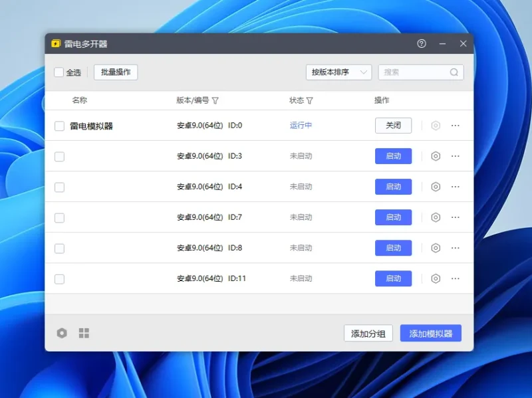Click the 添加模拟器 button
532x398 pixels.
tap(430, 334)
